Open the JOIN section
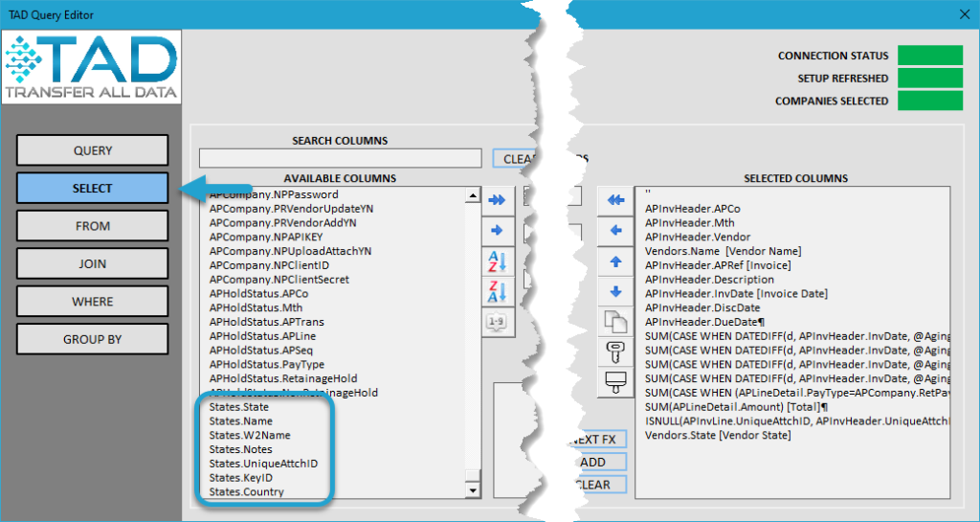Viewport: 980px width, 522px height. point(93,263)
